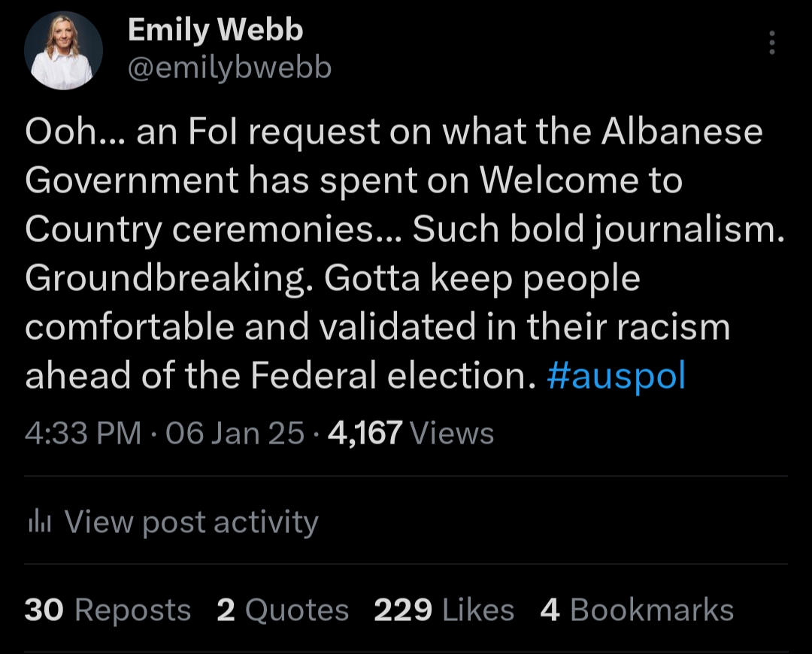Click the word "journalism" in the post
This screenshot has height=654, width=812.
coord(683,232)
